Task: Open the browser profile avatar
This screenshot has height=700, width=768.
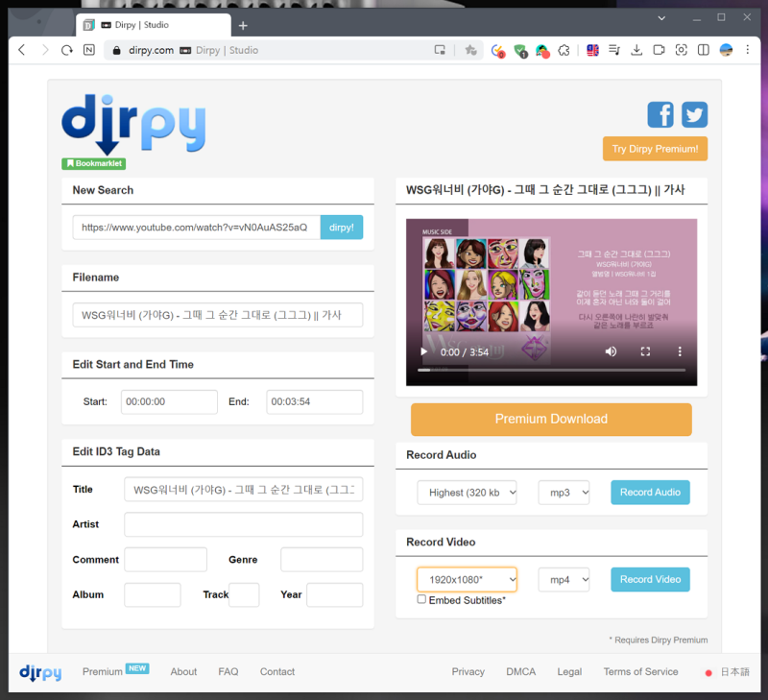Action: click(726, 50)
